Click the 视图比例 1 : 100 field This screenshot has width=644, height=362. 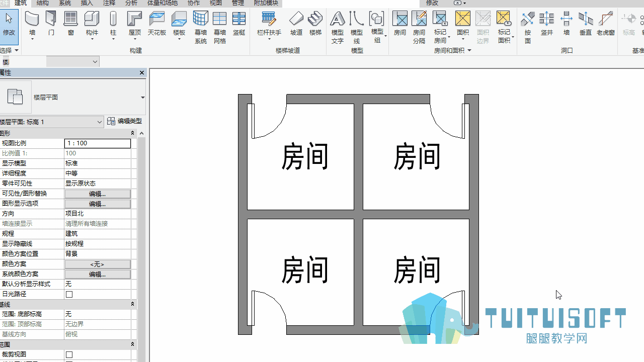(x=98, y=143)
